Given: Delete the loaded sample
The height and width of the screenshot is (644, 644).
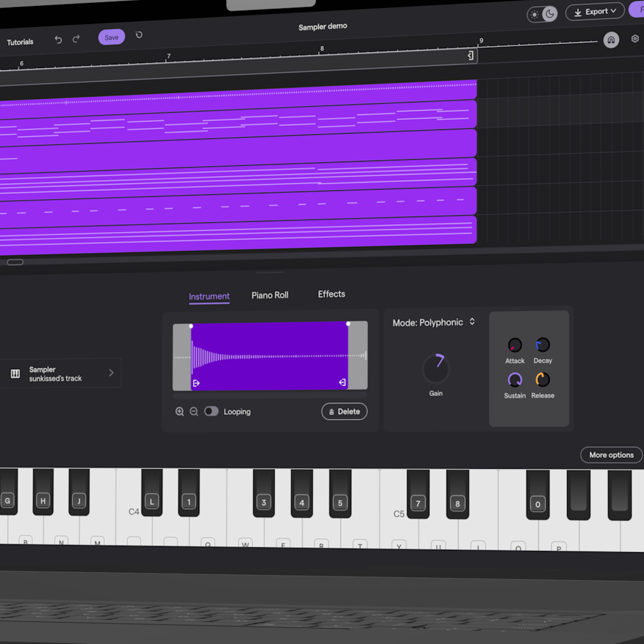Looking at the screenshot, I should pyautogui.click(x=344, y=411).
